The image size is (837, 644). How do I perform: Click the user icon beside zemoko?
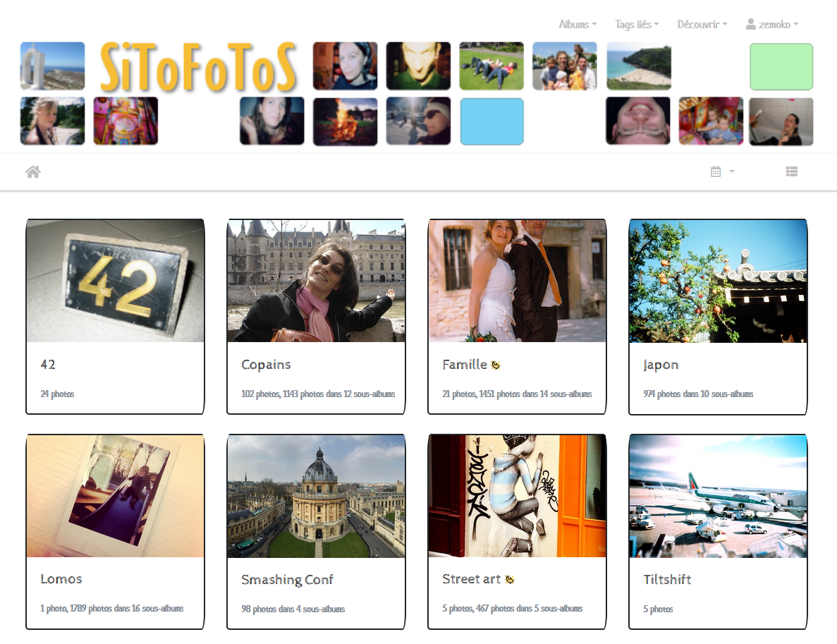click(x=751, y=24)
